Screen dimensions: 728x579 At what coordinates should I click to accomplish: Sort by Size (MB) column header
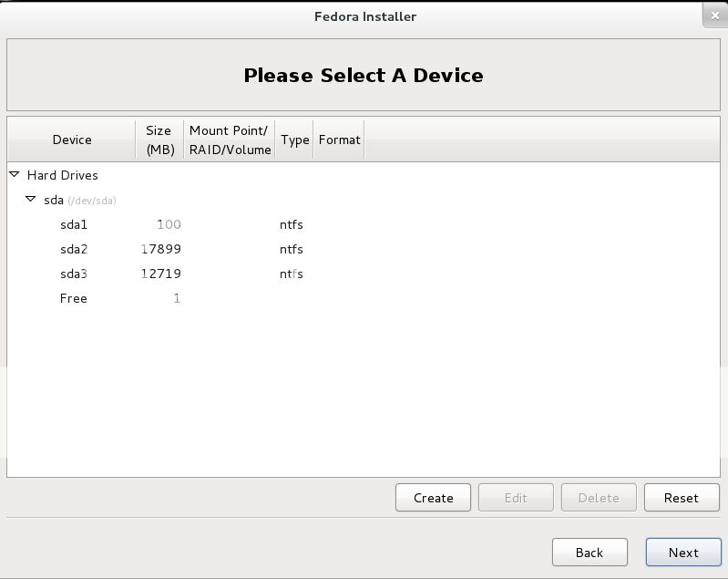159,140
